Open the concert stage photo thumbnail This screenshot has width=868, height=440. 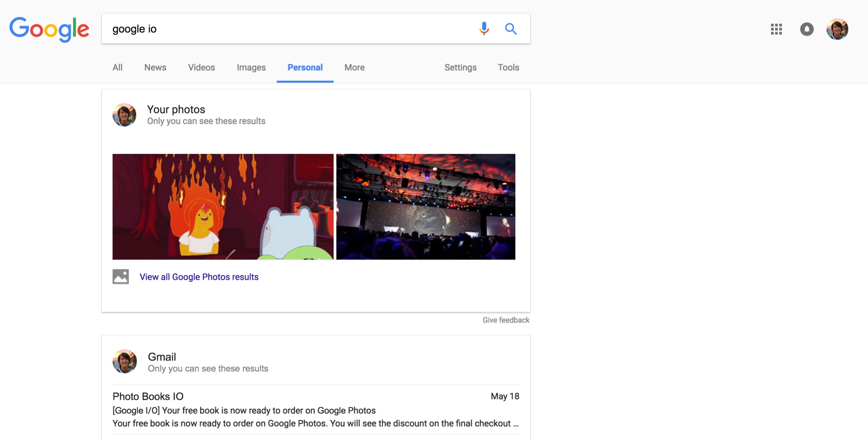coord(426,207)
